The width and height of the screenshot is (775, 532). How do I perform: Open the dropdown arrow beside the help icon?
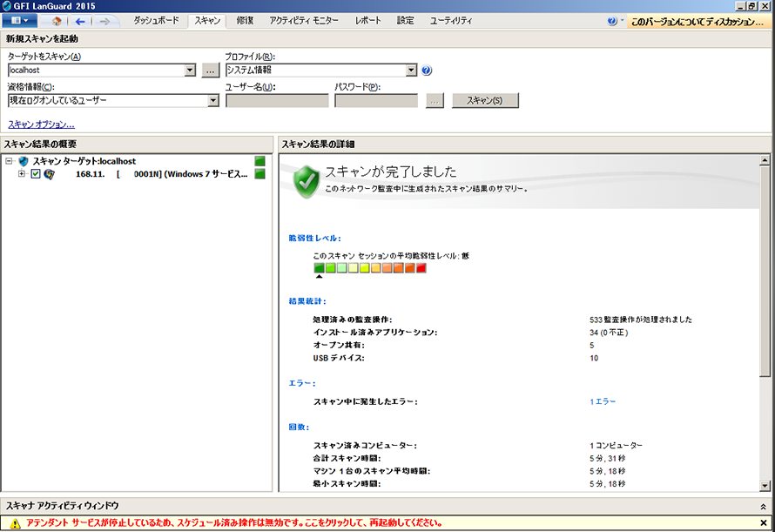point(622,21)
